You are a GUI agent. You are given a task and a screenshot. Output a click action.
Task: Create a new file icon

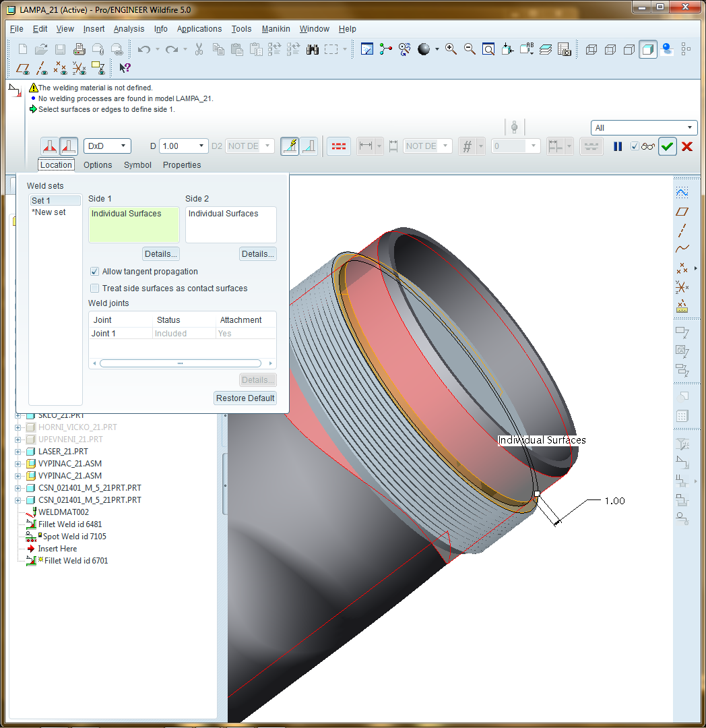[x=22, y=49]
